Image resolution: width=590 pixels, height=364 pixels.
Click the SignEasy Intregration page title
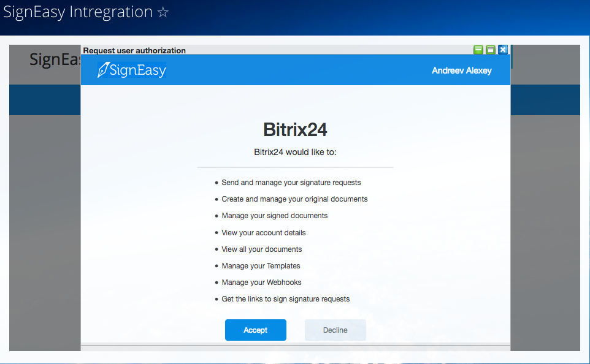pyautogui.click(x=78, y=12)
